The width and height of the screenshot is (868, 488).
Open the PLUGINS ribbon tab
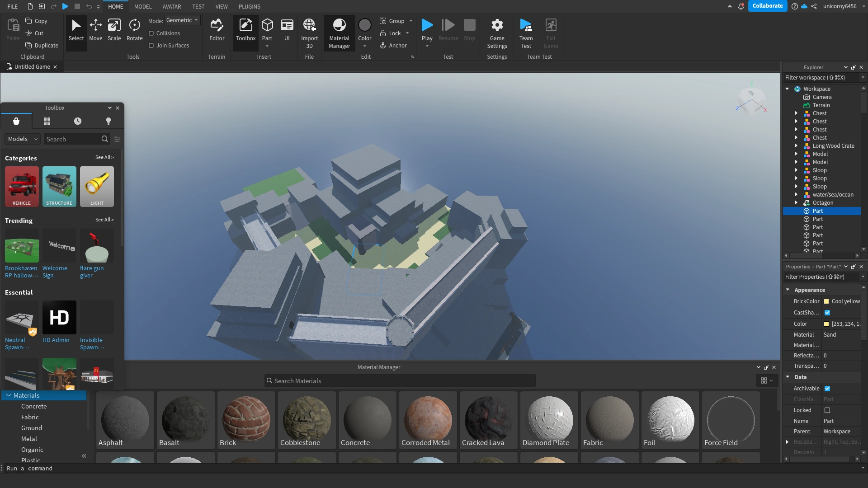[249, 6]
